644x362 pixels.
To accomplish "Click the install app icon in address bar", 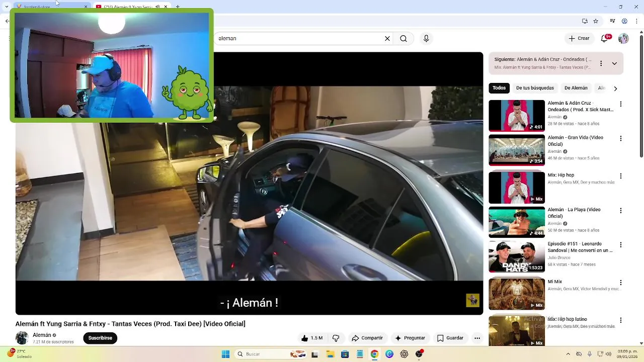I will coord(585,21).
